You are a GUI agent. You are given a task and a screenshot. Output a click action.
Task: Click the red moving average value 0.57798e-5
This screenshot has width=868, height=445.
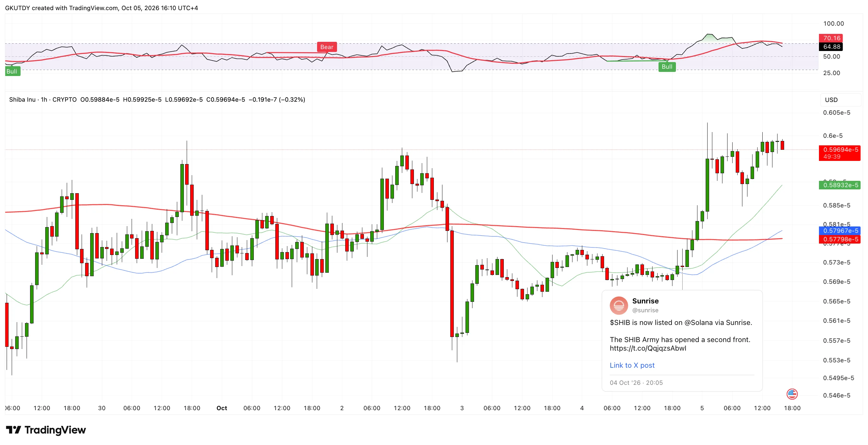pos(840,239)
